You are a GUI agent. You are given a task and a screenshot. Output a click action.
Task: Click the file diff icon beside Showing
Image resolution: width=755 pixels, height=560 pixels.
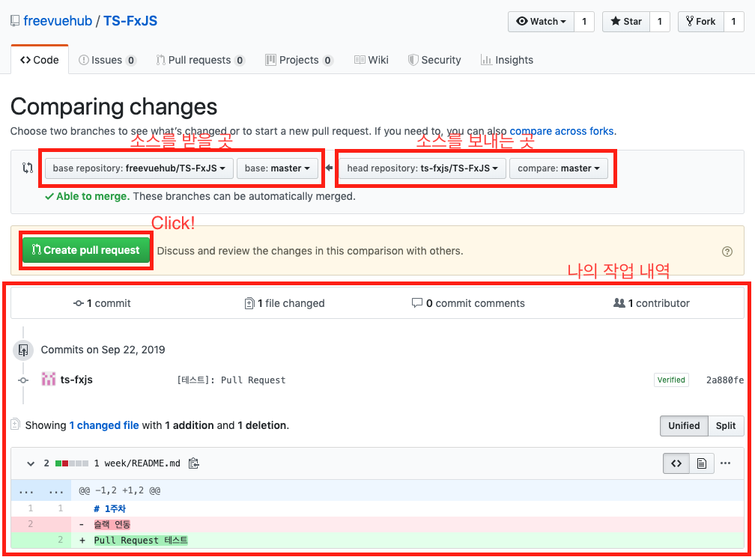coord(15,424)
